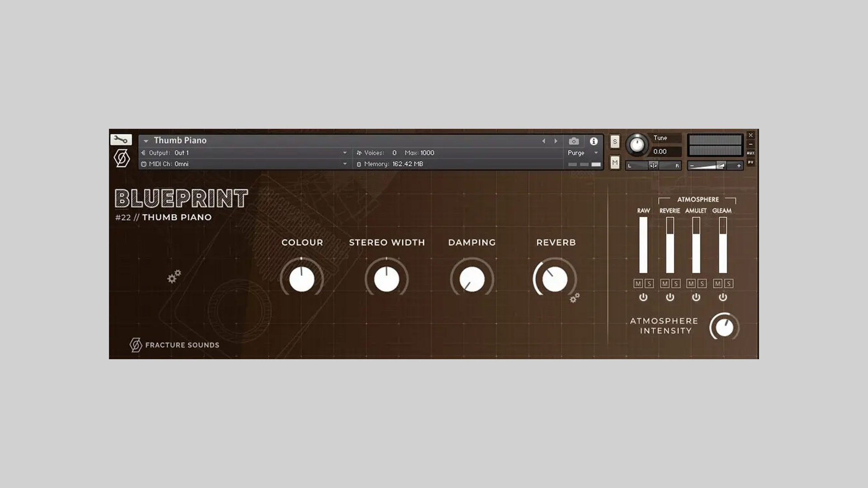Screen dimensions: 868x488
Task: Click the left-right pan slider
Action: pyautogui.click(x=653, y=165)
